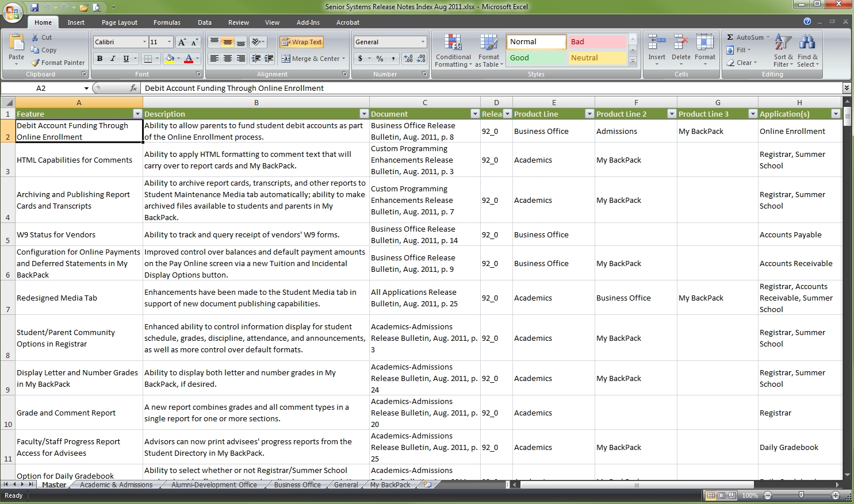Screen dimensions: 854x504
Task: Open Conditional Formatting menu
Action: [453, 51]
